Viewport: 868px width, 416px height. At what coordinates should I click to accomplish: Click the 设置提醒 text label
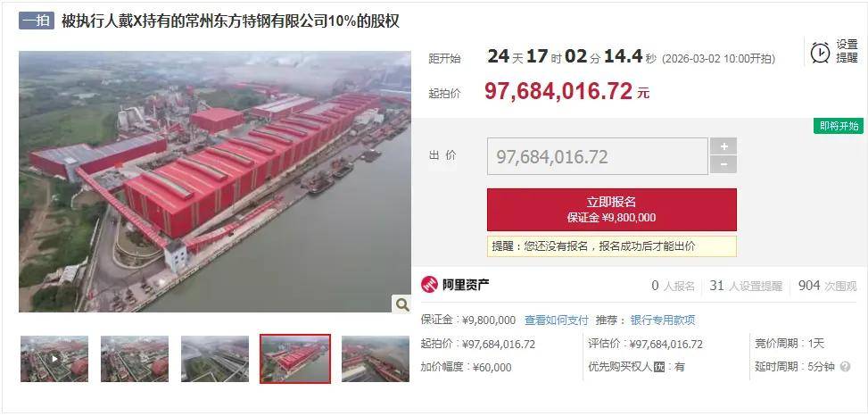[x=847, y=52]
